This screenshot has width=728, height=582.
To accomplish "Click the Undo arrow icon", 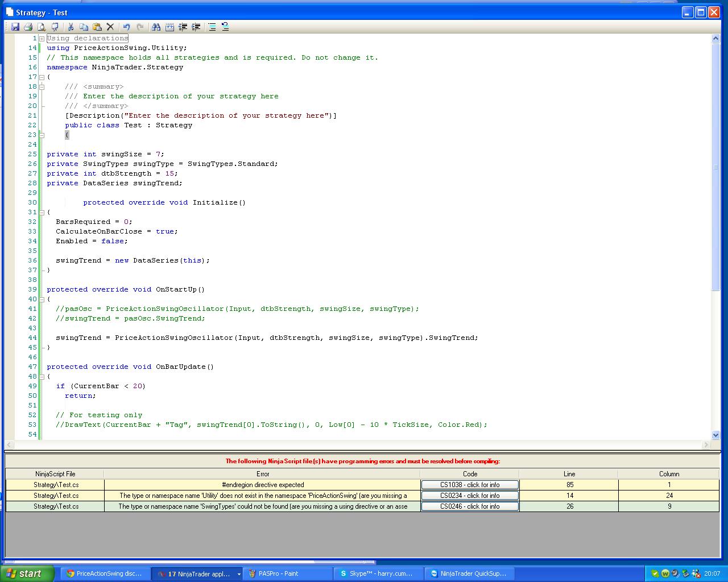I will [x=126, y=27].
